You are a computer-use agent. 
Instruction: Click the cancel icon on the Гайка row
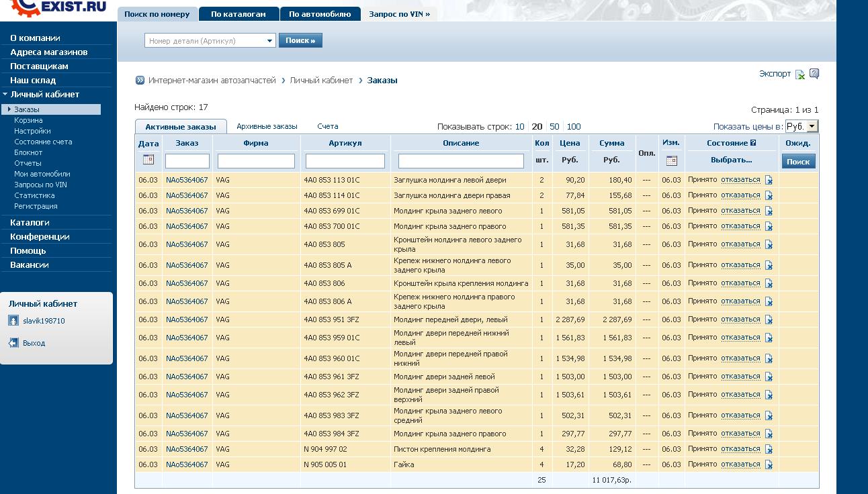769,464
